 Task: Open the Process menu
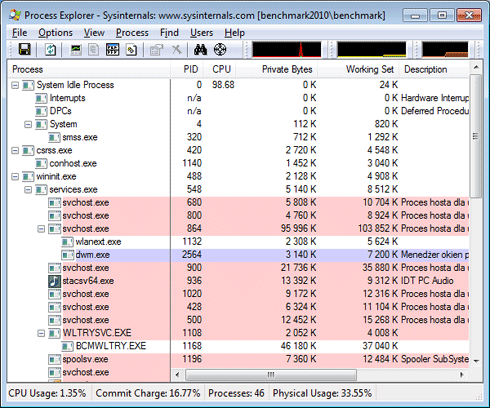pos(132,33)
